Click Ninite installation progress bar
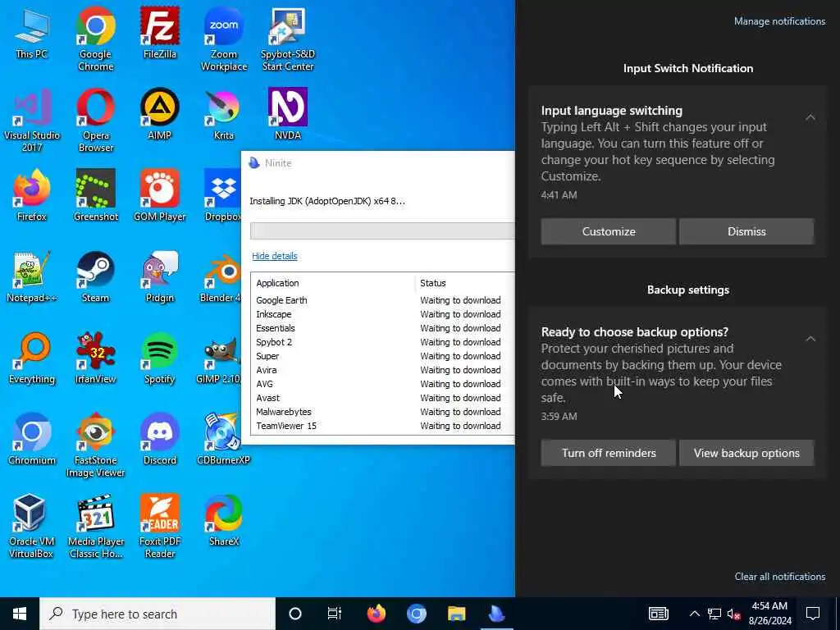The width and height of the screenshot is (840, 630). click(382, 231)
